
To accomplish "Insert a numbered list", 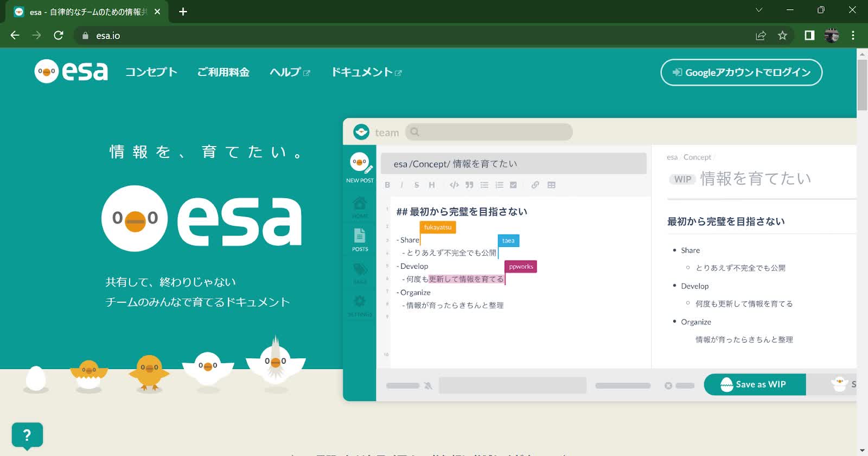I will pyautogui.click(x=499, y=185).
